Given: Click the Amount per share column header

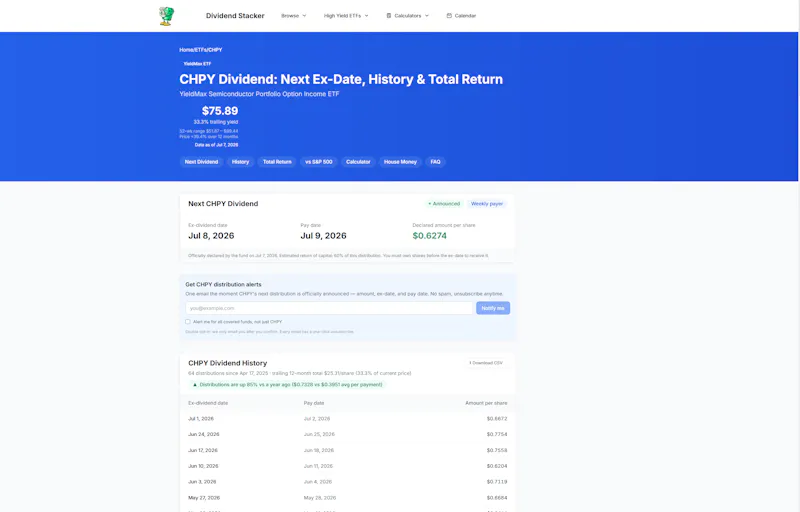Looking at the screenshot, I should coord(486,403).
